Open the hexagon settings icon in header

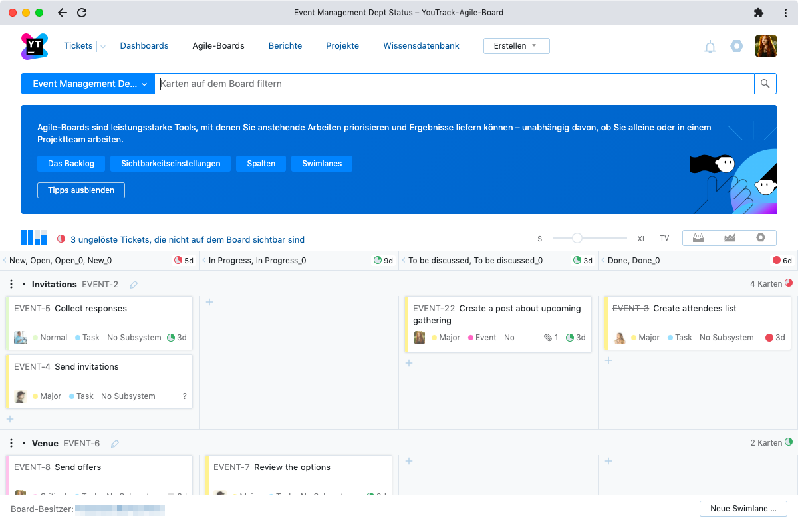737,46
